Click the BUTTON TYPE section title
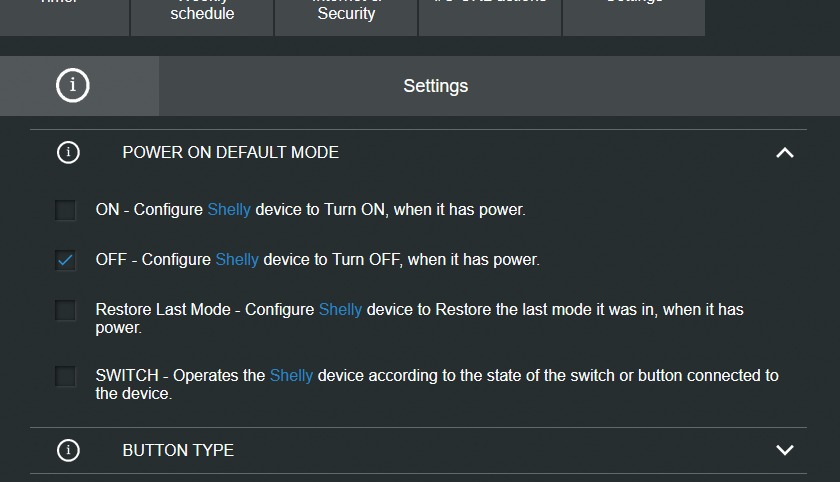840x482 pixels. click(178, 450)
